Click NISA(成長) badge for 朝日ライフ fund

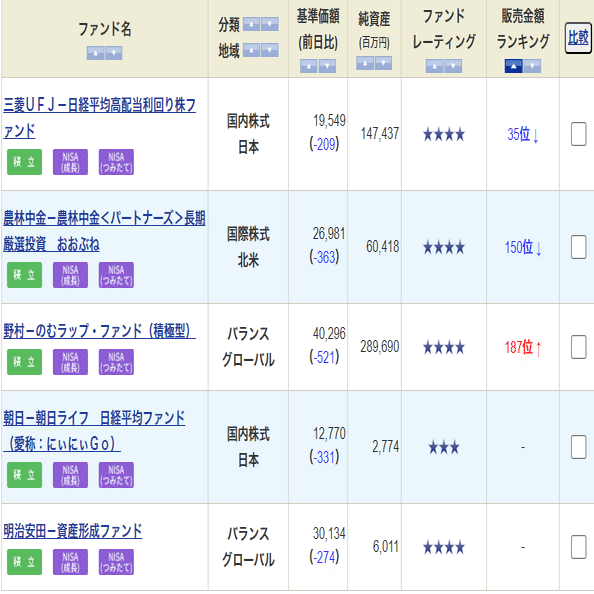point(70,475)
